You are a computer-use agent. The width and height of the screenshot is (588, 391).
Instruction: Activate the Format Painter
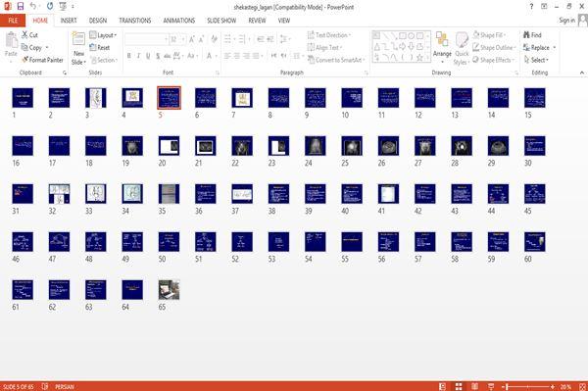[42, 60]
